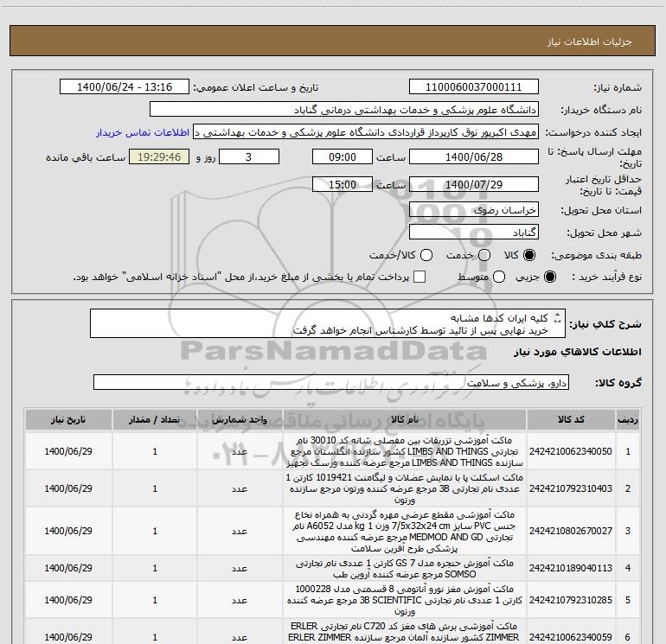The width and height of the screenshot is (666, 644).
Task: Click the buyer organization name field
Action: pos(344,110)
